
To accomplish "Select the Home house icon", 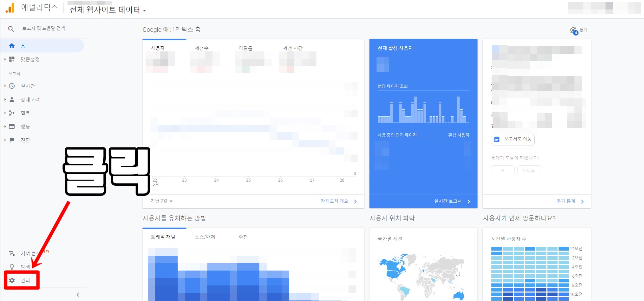I will pyautogui.click(x=12, y=46).
